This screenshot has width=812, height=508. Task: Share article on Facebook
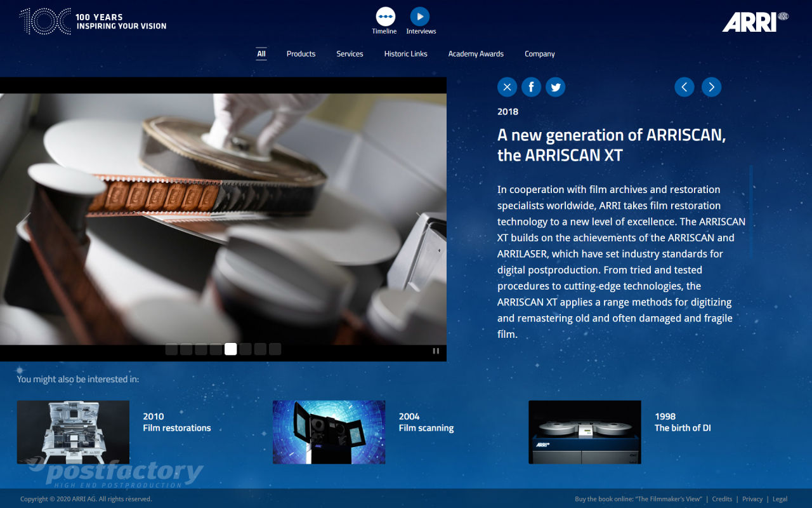tap(531, 87)
